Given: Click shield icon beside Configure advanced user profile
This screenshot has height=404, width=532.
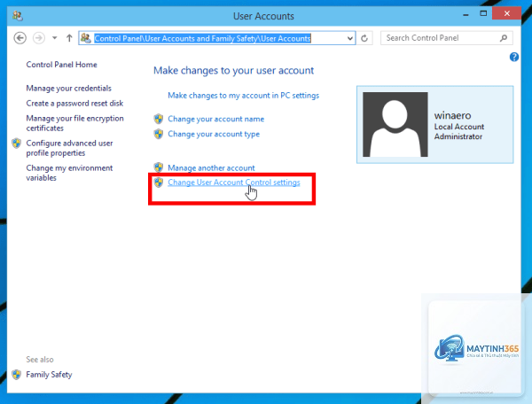Looking at the screenshot, I should (16, 143).
